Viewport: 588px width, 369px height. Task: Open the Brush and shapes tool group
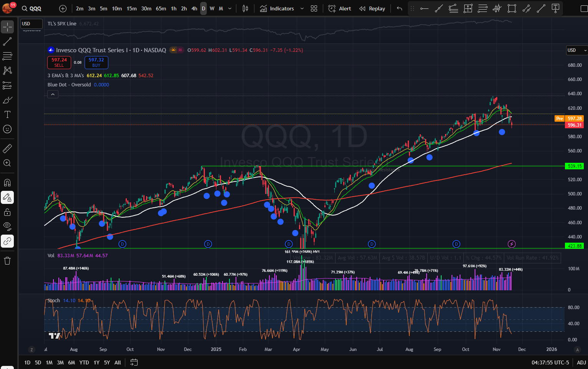point(7,100)
